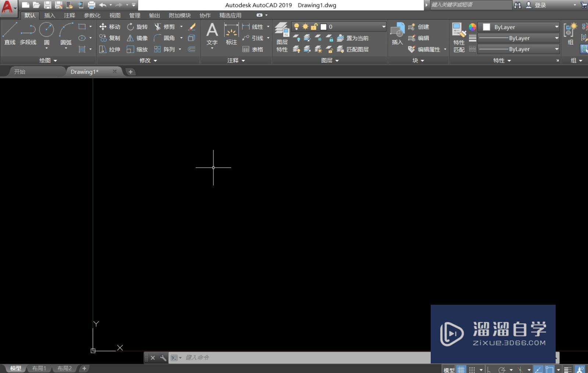Viewport: 588px width, 373px height.
Task: Click the object color wheel swatch
Action: click(472, 27)
